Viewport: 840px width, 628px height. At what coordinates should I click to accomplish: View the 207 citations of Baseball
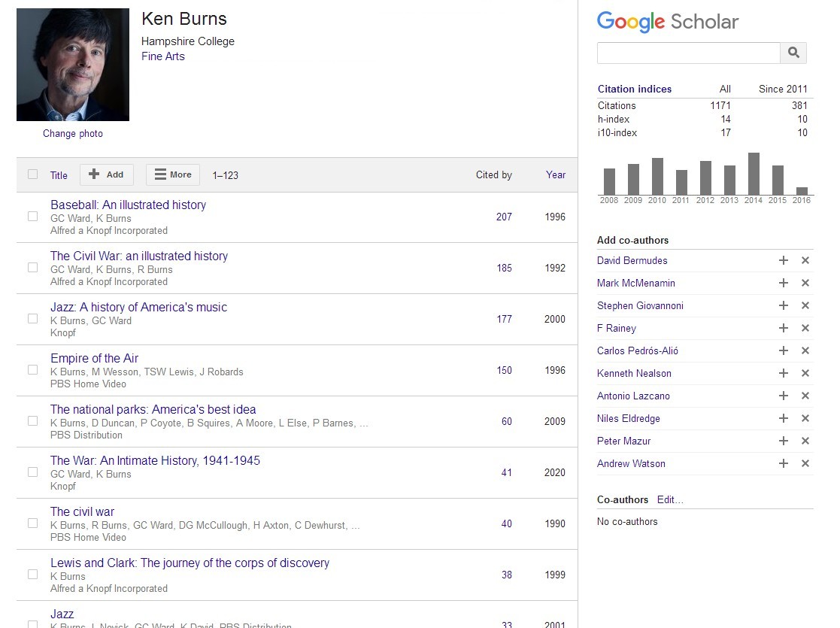(x=504, y=217)
